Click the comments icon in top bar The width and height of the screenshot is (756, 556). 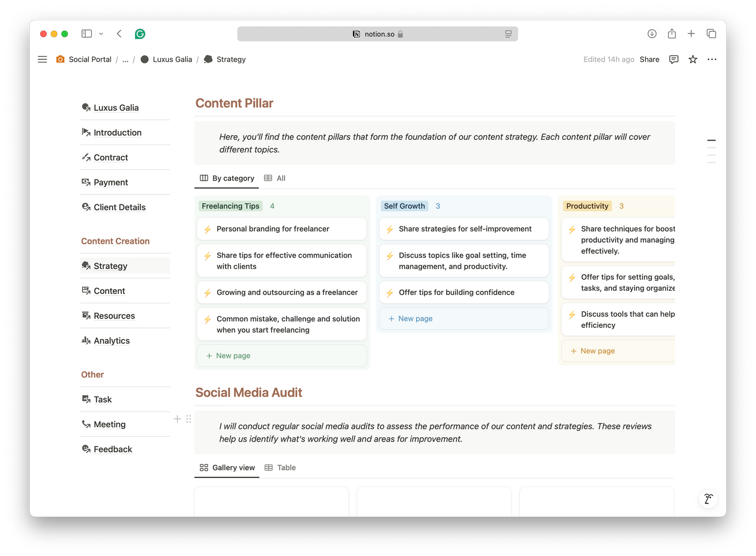(674, 60)
